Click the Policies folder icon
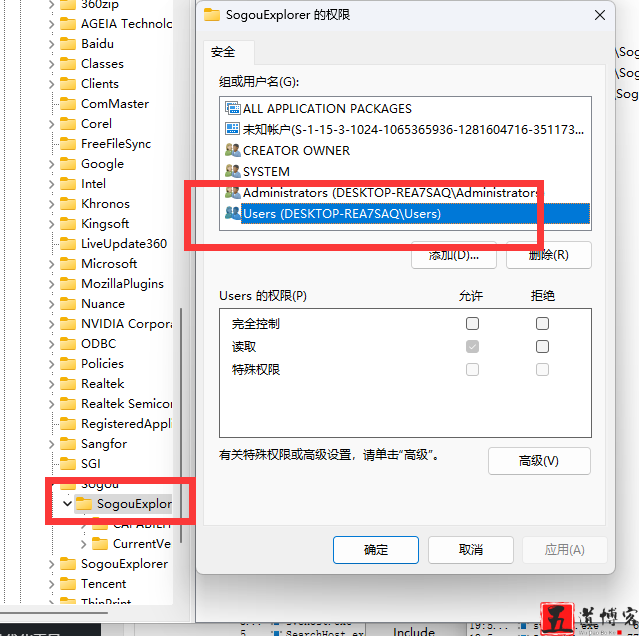Screen dimensions: 639x636 click(x=68, y=363)
